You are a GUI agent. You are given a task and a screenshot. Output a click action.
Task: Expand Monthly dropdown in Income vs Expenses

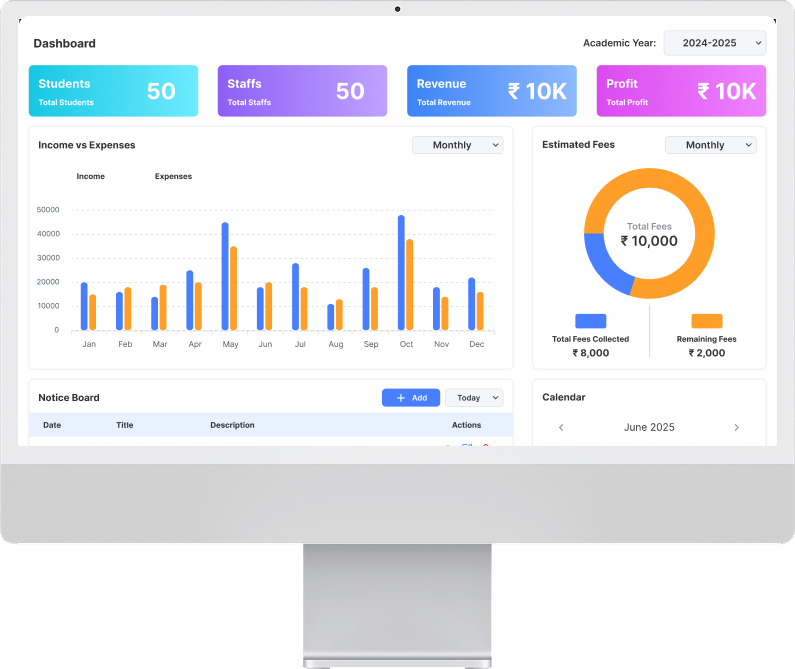458,145
